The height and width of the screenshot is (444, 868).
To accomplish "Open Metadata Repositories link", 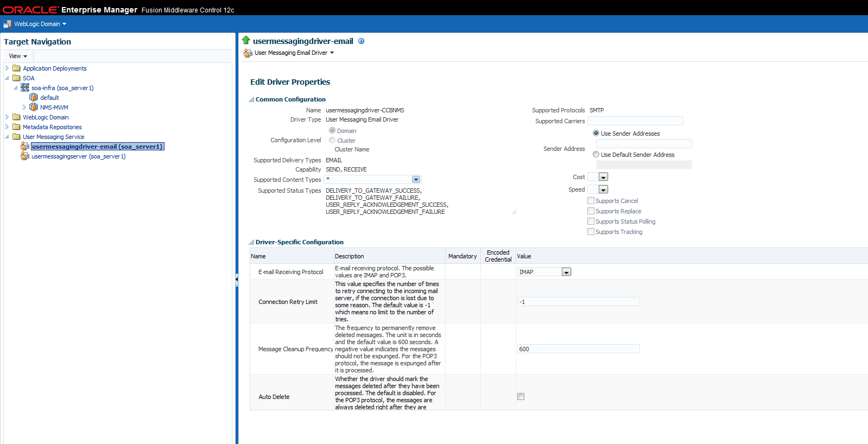I will click(x=52, y=127).
